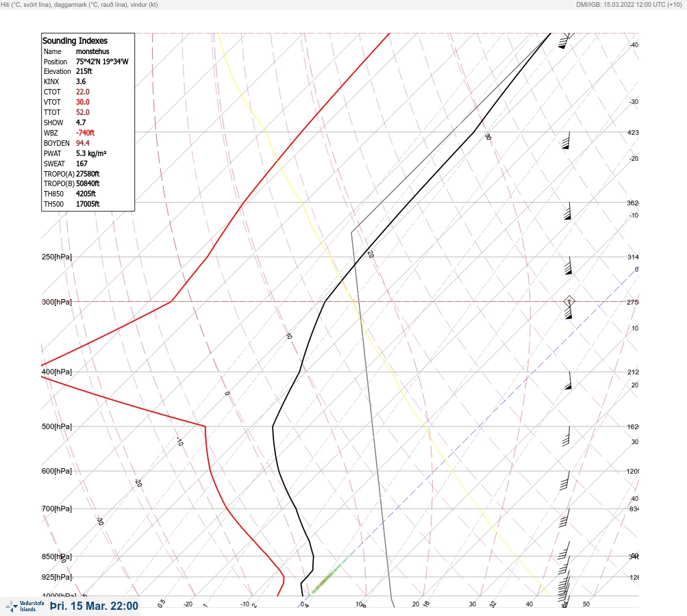Click the TROPO(B) value 50840ft

[x=88, y=183]
